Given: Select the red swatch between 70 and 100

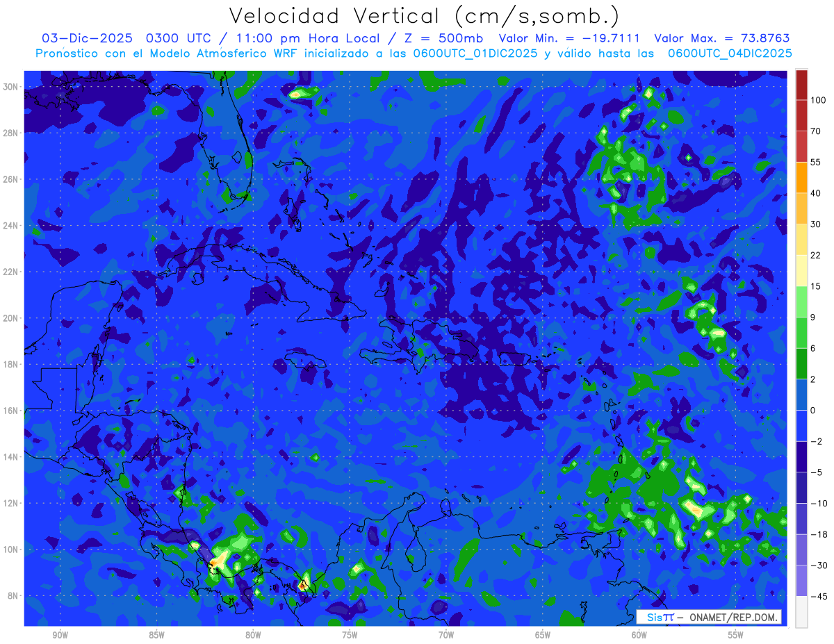Looking at the screenshot, I should coord(801,115).
